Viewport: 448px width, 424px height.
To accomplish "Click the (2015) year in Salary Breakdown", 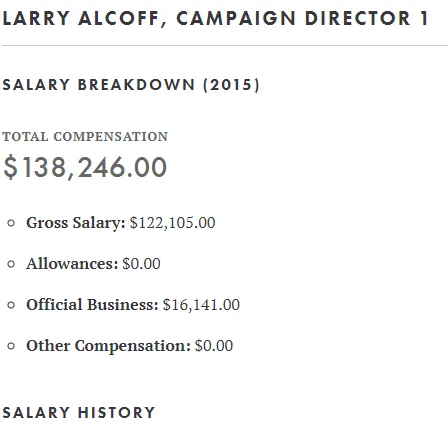I will pos(231,85).
